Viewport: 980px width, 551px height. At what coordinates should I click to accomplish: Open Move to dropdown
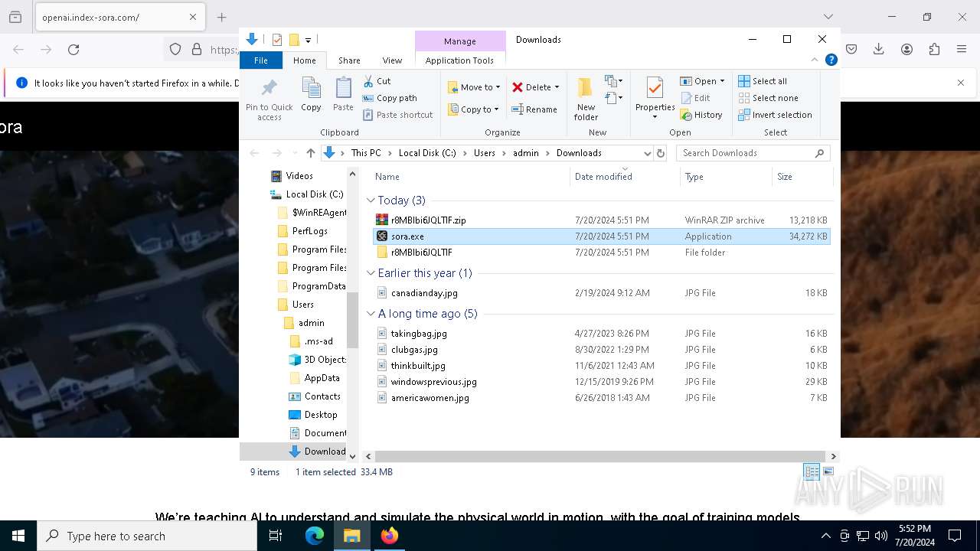pyautogui.click(x=474, y=87)
